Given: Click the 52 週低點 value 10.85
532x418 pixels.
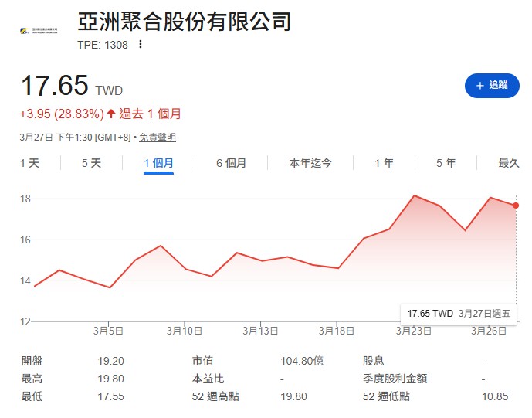Looking at the screenshot, I should coord(495,396).
